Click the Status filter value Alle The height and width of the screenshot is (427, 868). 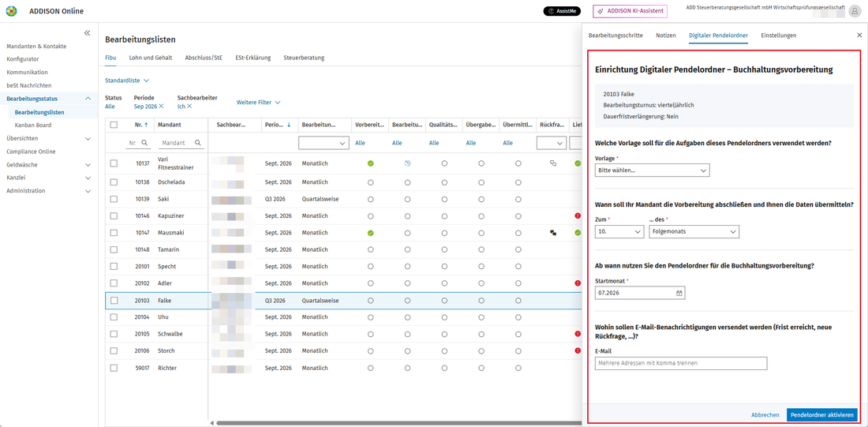tap(110, 106)
